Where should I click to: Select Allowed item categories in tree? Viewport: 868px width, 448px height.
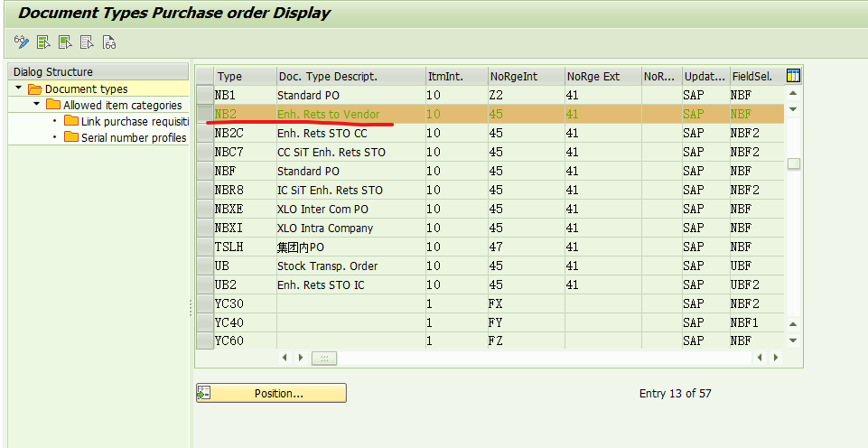pyautogui.click(x=122, y=105)
